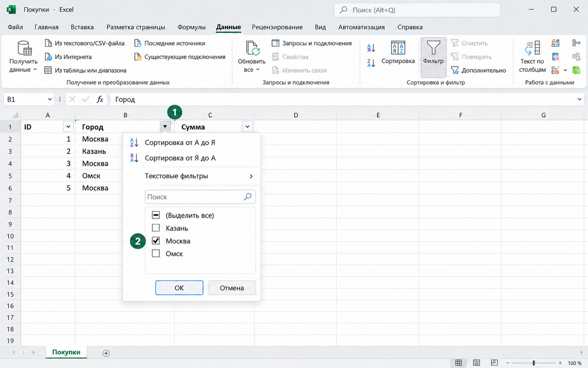The height and width of the screenshot is (368, 588).
Task: Open the Дополнительно advanced filter
Action: click(x=478, y=70)
